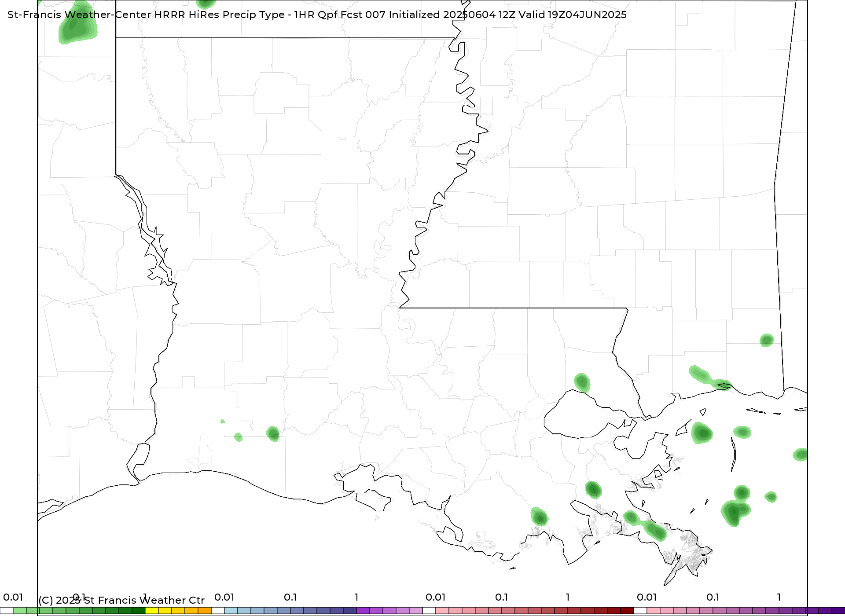
Task: Click the "0.1" label above the red scale
Action: [502, 598]
